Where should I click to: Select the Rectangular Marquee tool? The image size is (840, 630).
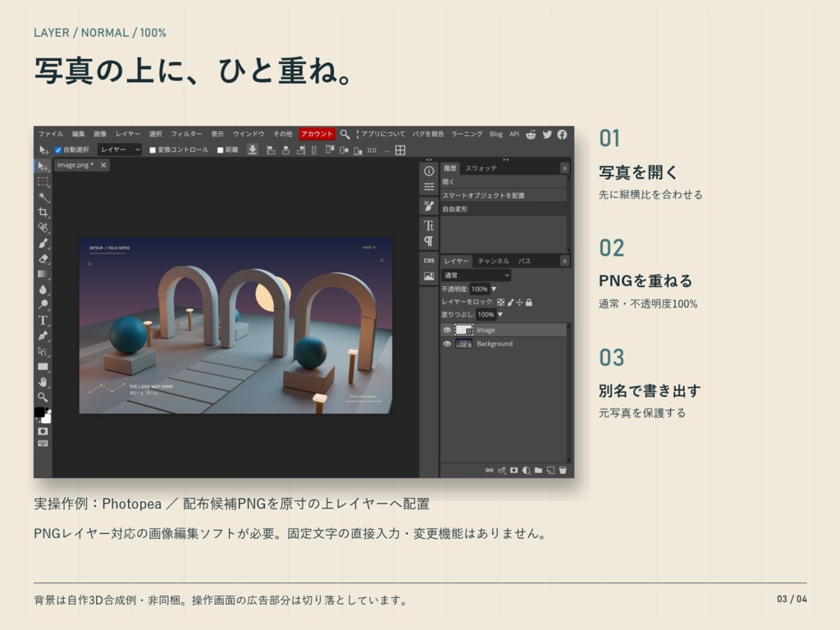tap(43, 181)
